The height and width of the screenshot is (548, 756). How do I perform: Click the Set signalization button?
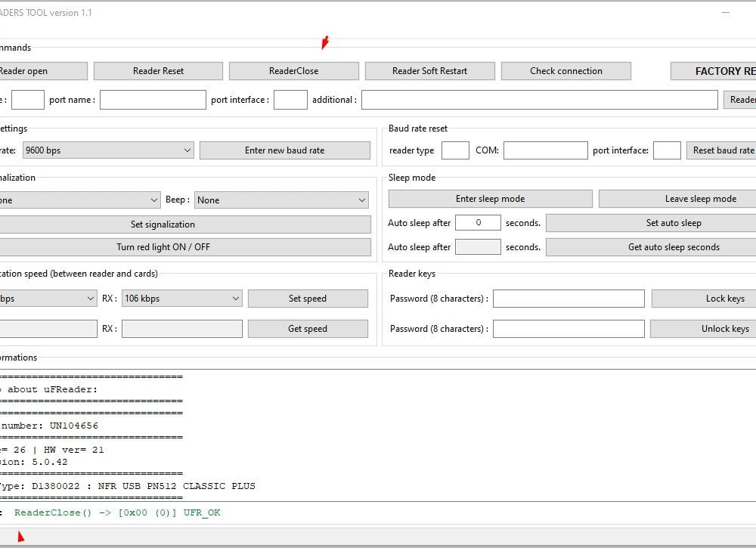coord(185,224)
